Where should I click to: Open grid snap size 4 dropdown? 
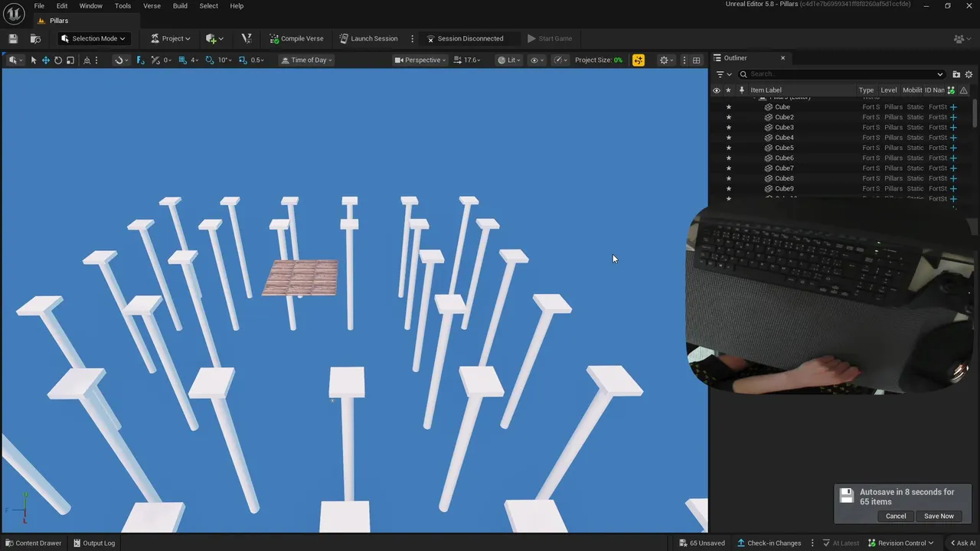(x=194, y=60)
